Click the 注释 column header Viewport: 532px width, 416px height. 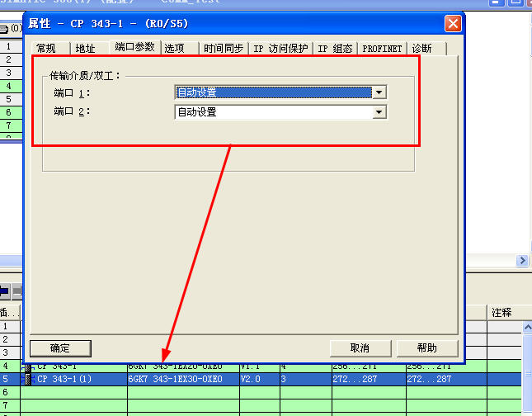click(x=502, y=313)
